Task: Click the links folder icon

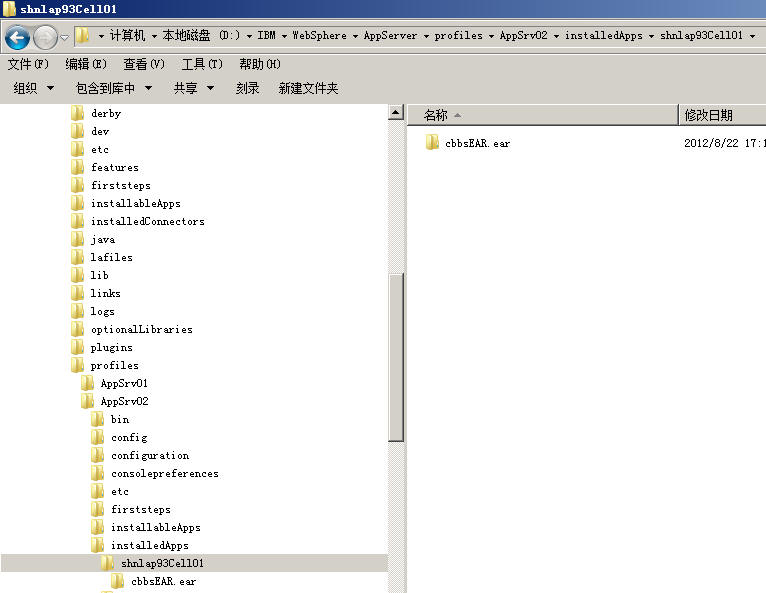Action: coord(77,293)
